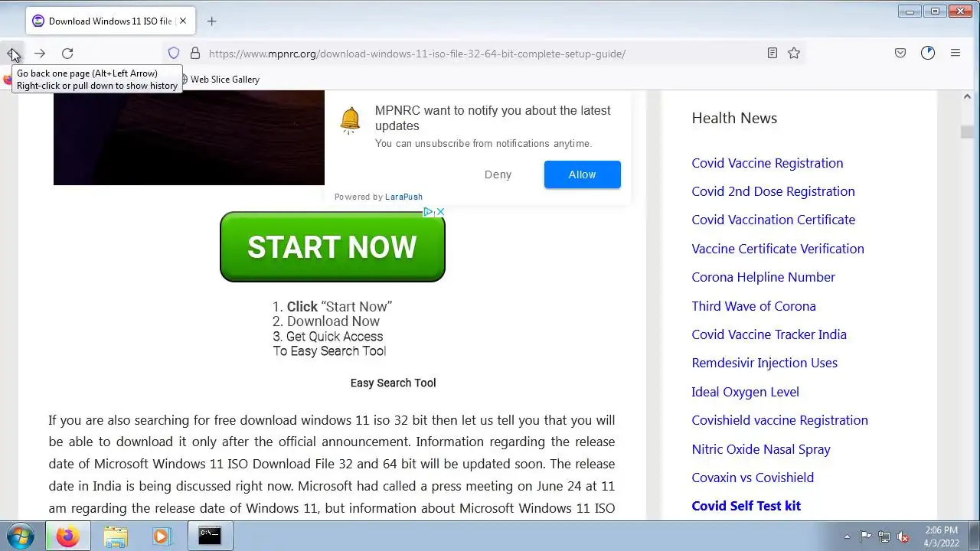980x551 pixels.
Task: Show site security padlock info
Action: [195, 54]
